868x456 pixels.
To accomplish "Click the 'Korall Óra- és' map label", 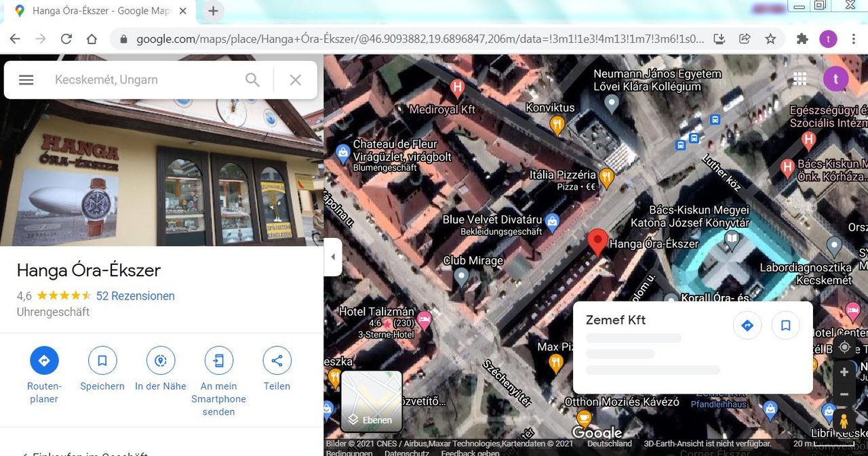I will click(715, 298).
